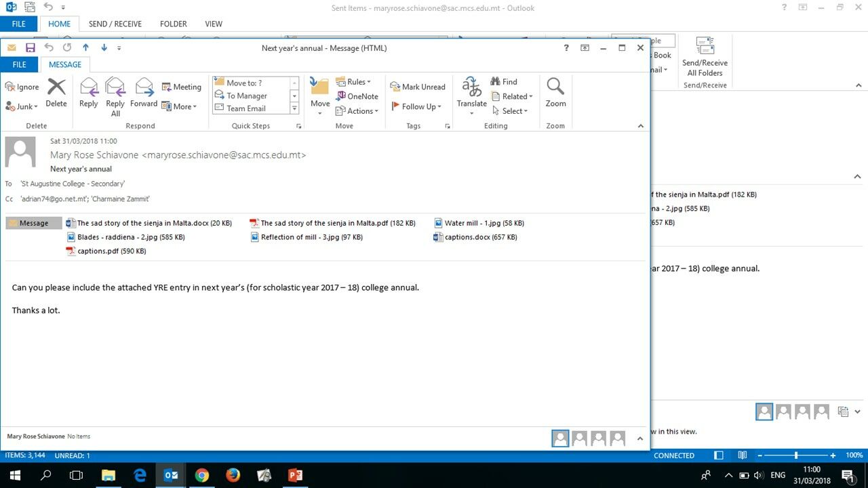Open the Water mill - 1.jpg attachment

coord(479,223)
